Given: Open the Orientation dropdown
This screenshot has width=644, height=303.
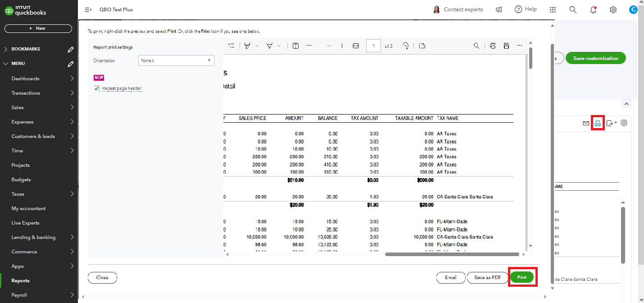Looking at the screenshot, I should (176, 60).
